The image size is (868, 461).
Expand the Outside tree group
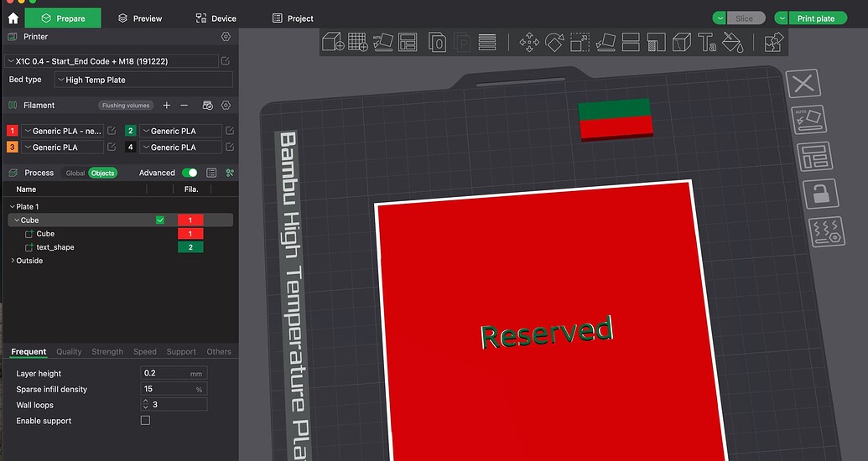(x=13, y=260)
